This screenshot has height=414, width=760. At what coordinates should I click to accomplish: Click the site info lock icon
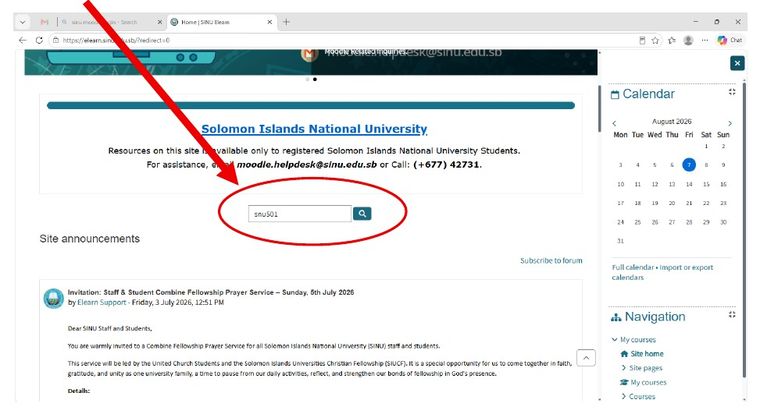pyautogui.click(x=56, y=40)
